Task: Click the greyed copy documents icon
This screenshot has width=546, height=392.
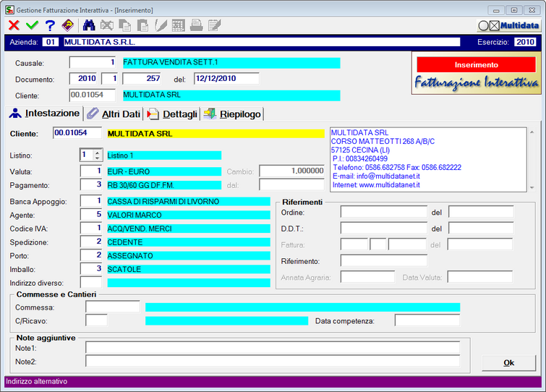Action: click(x=125, y=25)
